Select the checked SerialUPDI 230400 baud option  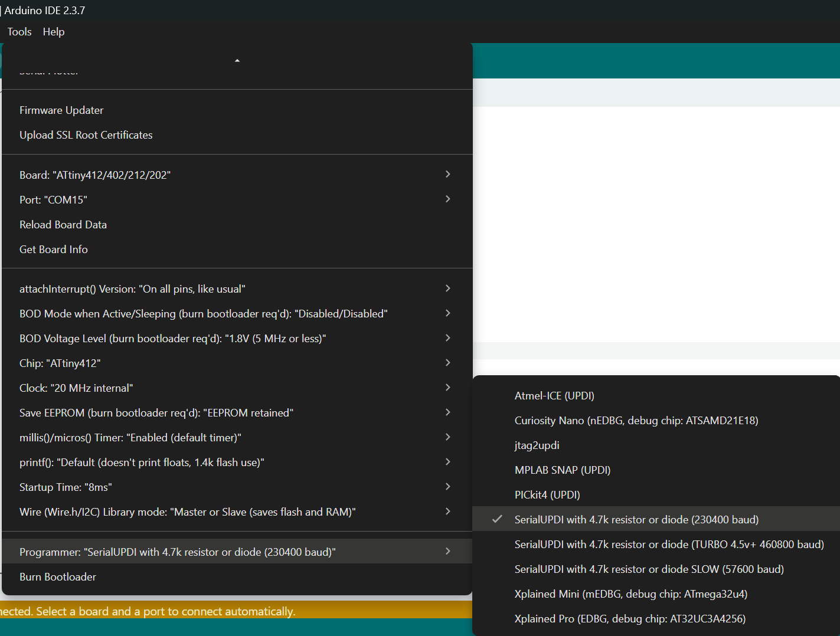click(x=636, y=520)
